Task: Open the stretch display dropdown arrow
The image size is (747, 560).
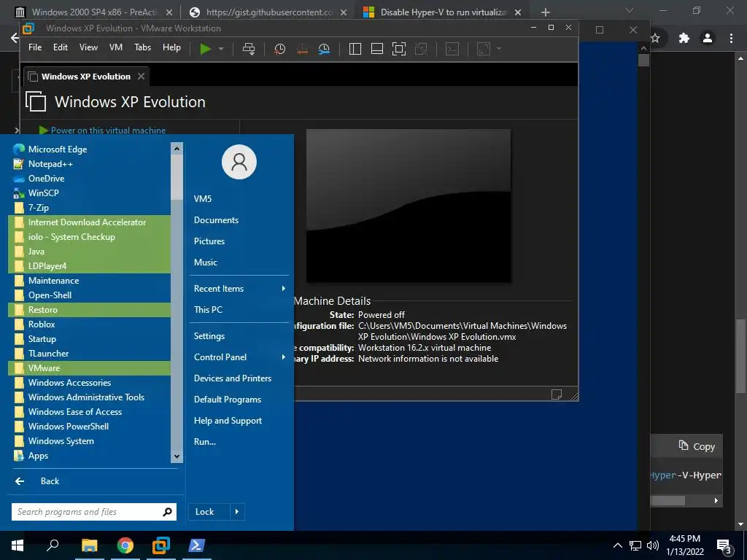Action: point(499,49)
